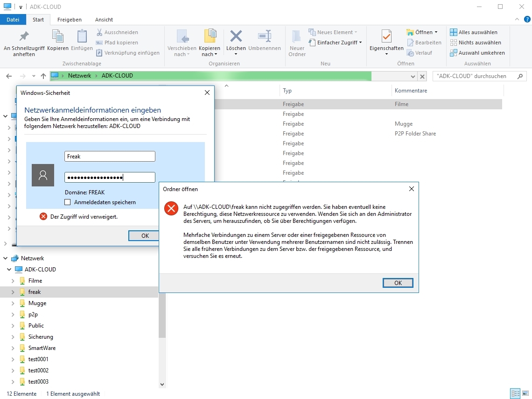Open the Datei tab
The image size is (532, 399).
pyautogui.click(x=13, y=19)
